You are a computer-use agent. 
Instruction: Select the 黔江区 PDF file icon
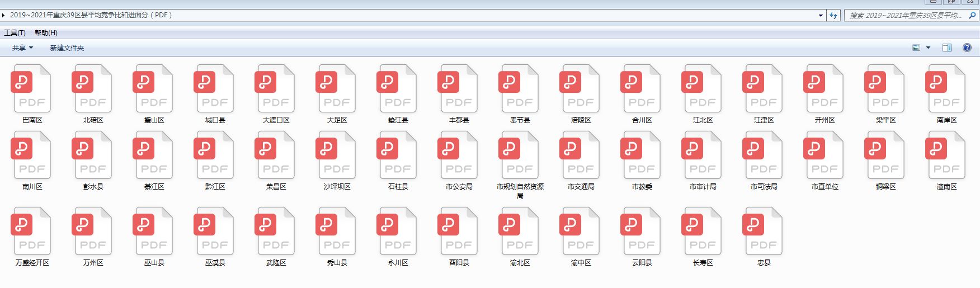pyautogui.click(x=214, y=155)
